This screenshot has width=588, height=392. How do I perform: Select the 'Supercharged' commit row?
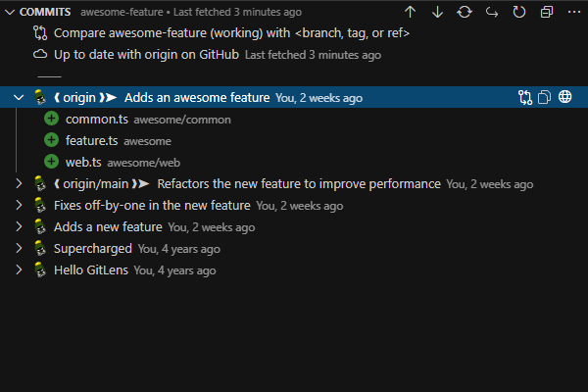(x=93, y=248)
